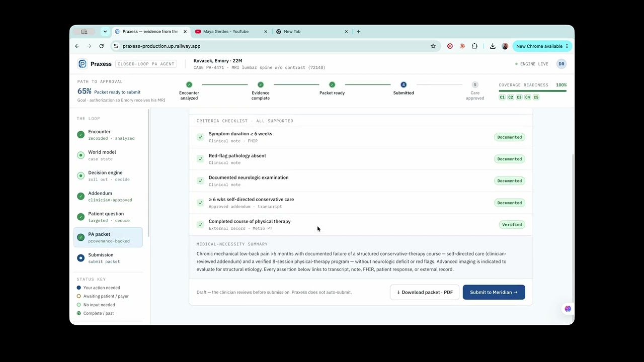This screenshot has height=362, width=644.
Task: Select the C2 coverage chip
Action: [x=511, y=97]
